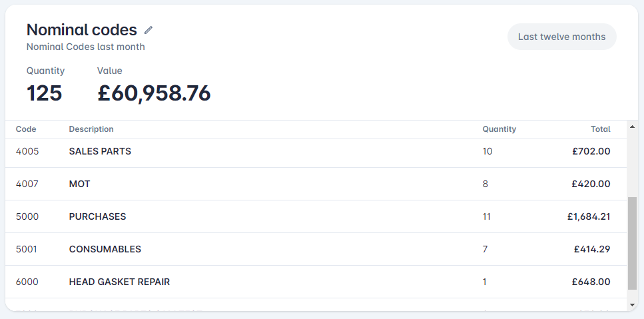The image size is (644, 319).
Task: Select the CONSUMABLES row
Action: (316, 249)
